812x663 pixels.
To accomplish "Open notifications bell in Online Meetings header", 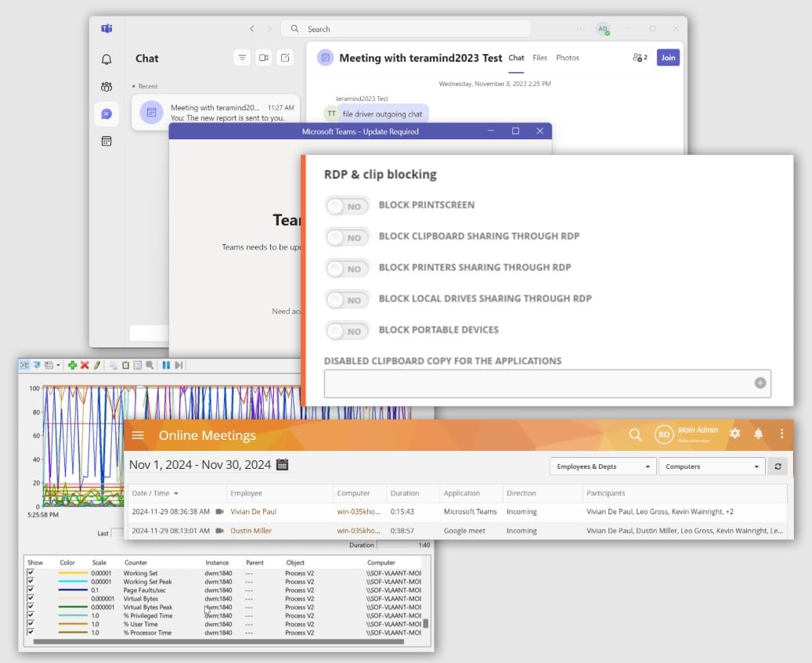I will (x=758, y=434).
